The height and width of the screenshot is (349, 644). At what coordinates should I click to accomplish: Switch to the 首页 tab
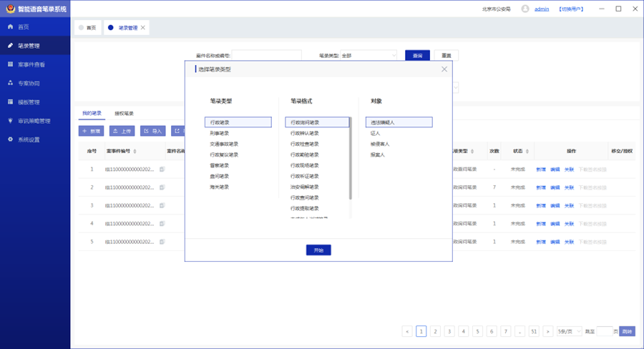coord(87,28)
